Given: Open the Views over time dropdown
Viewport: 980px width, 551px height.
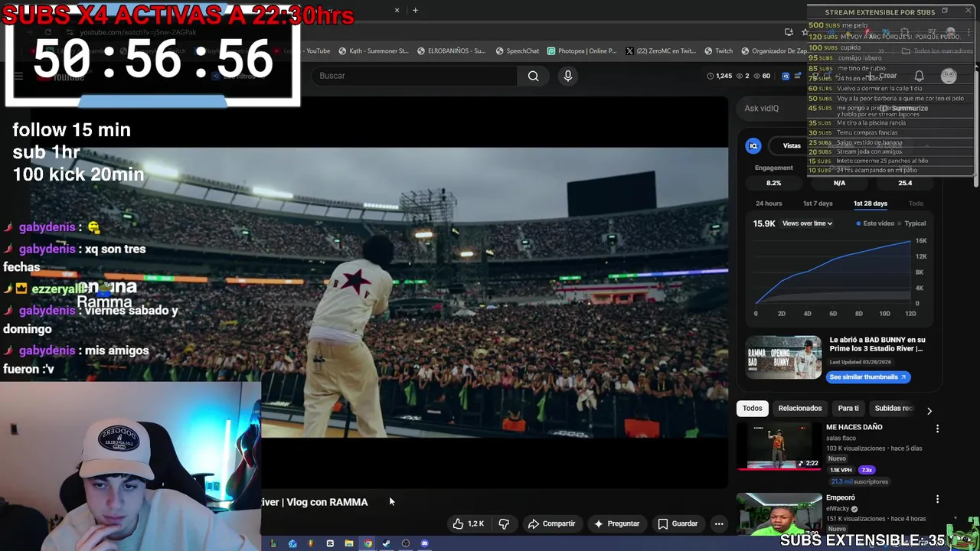Looking at the screenshot, I should (807, 223).
